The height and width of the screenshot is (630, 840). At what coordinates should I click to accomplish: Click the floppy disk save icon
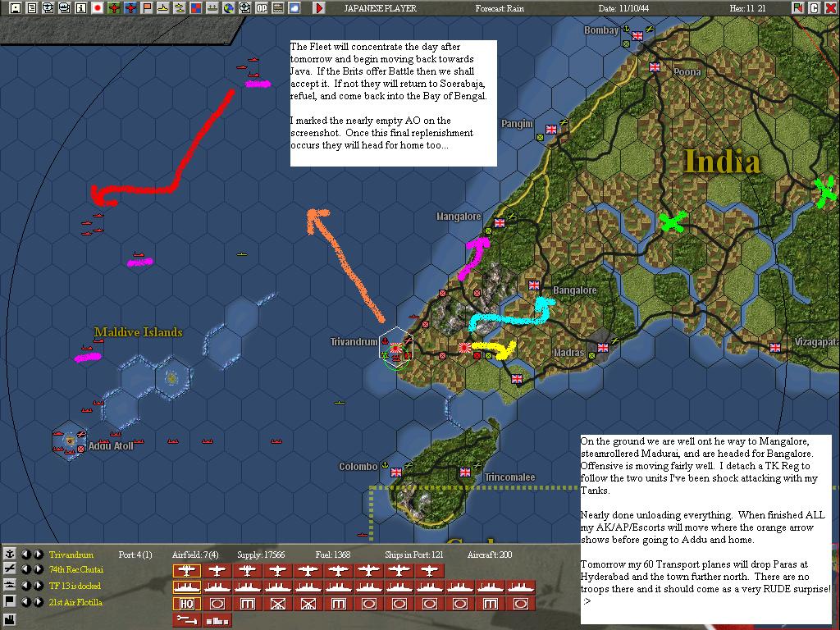pos(16,8)
